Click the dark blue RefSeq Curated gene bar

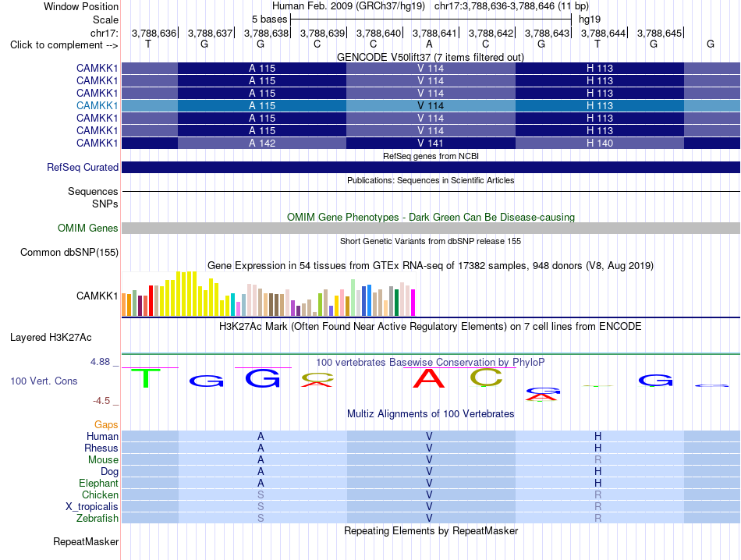click(x=431, y=167)
